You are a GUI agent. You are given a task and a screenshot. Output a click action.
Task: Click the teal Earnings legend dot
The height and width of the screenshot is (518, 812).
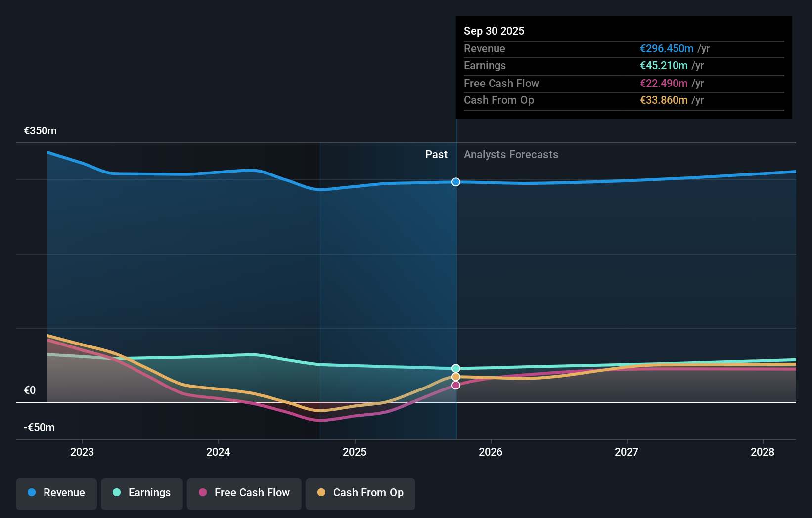pyautogui.click(x=116, y=493)
